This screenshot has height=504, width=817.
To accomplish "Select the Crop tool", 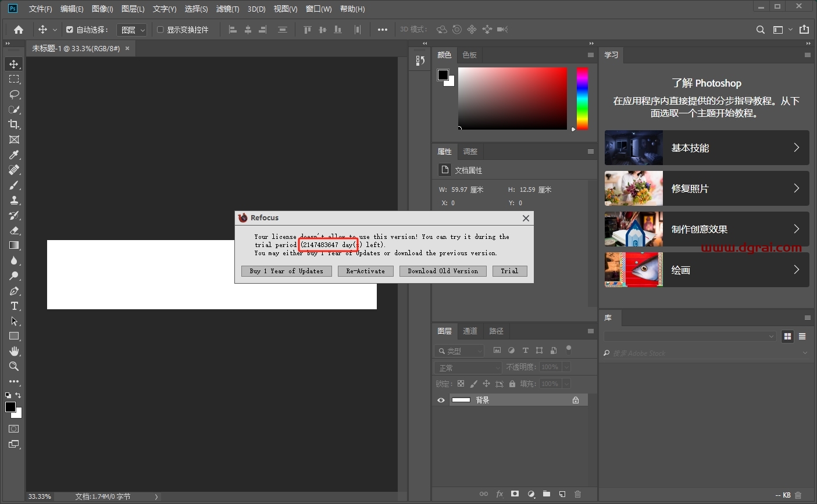I will (x=14, y=124).
